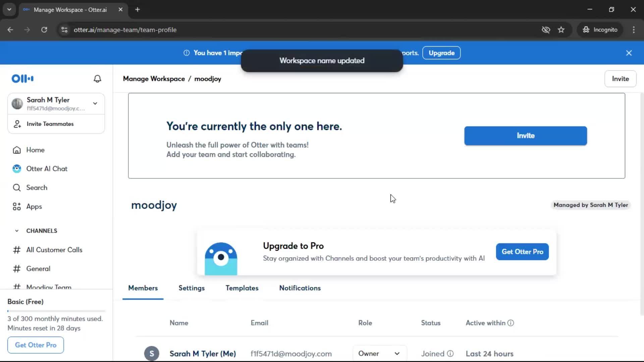The height and width of the screenshot is (362, 644).
Task: Open the All Customer Calls channel
Action: 54,250
